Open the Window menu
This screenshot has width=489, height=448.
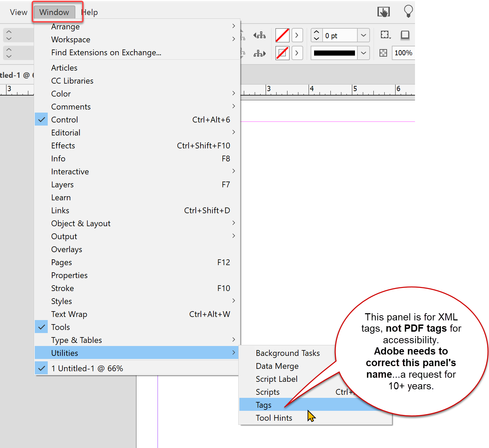pyautogui.click(x=54, y=12)
